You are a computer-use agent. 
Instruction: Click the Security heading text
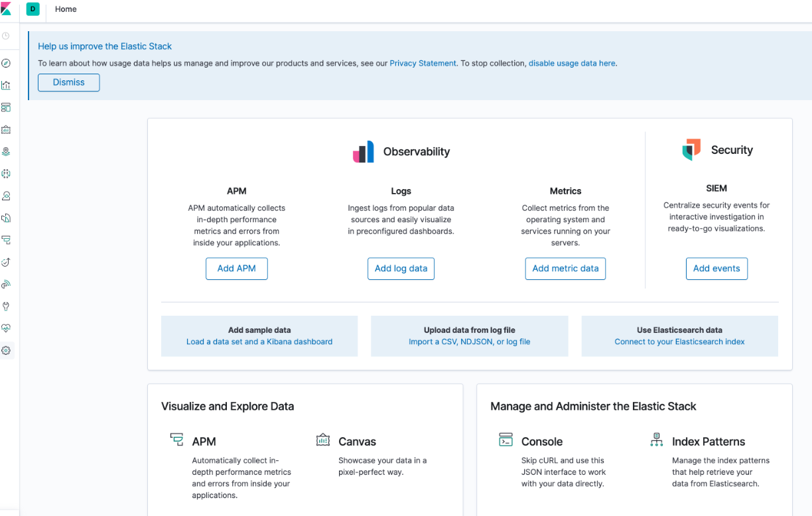[732, 150]
